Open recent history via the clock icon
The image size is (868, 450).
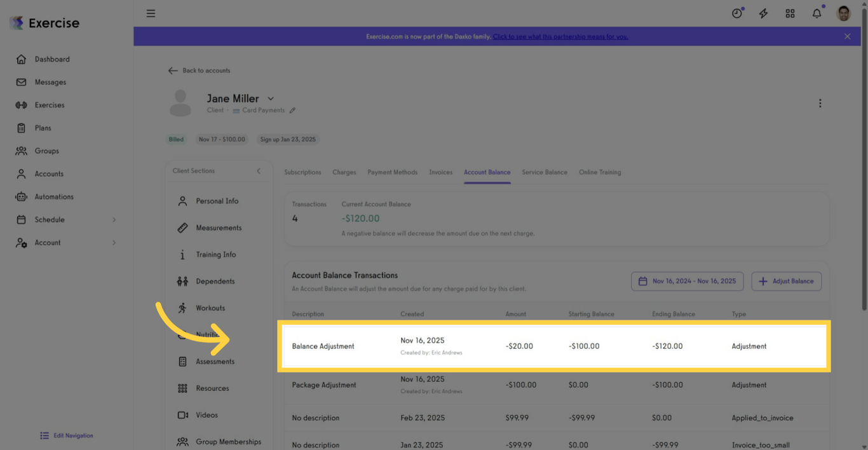coord(736,13)
